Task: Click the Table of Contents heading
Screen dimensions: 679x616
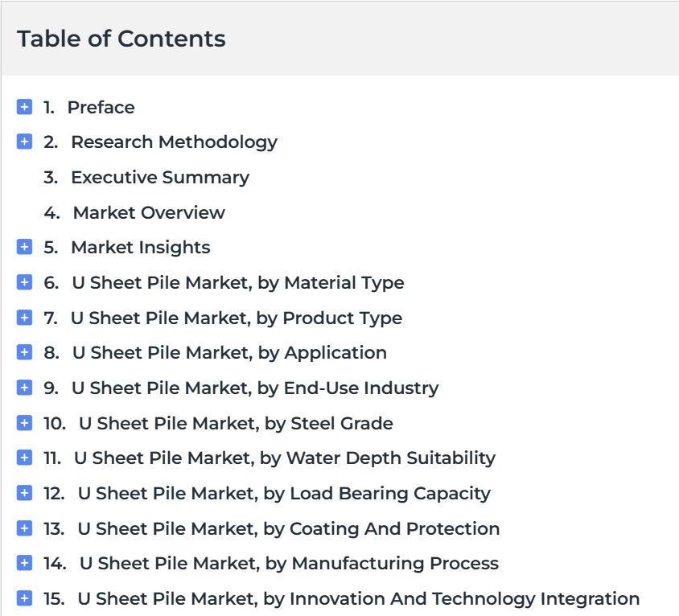Action: coord(121,39)
